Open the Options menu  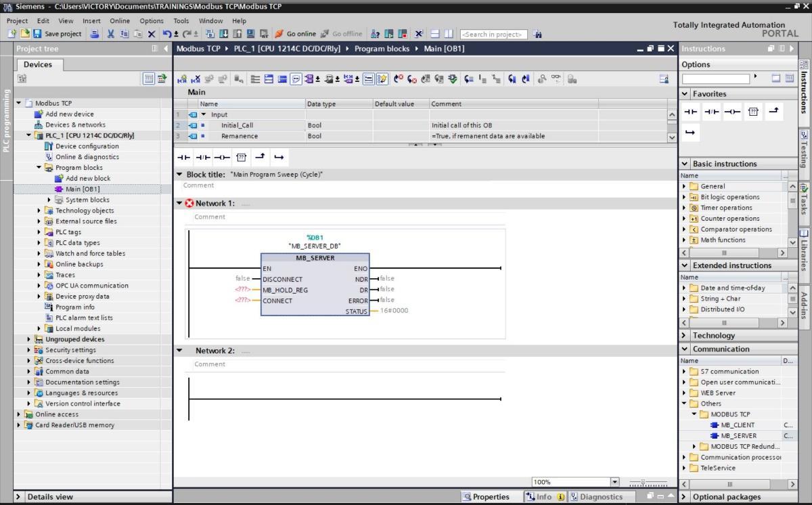coord(152,21)
